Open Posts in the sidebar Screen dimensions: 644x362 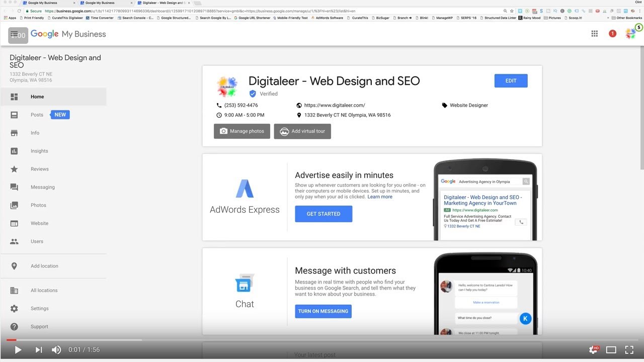[x=37, y=115]
